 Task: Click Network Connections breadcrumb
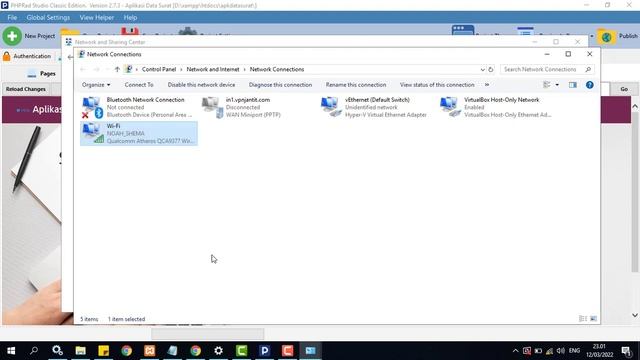277,69
